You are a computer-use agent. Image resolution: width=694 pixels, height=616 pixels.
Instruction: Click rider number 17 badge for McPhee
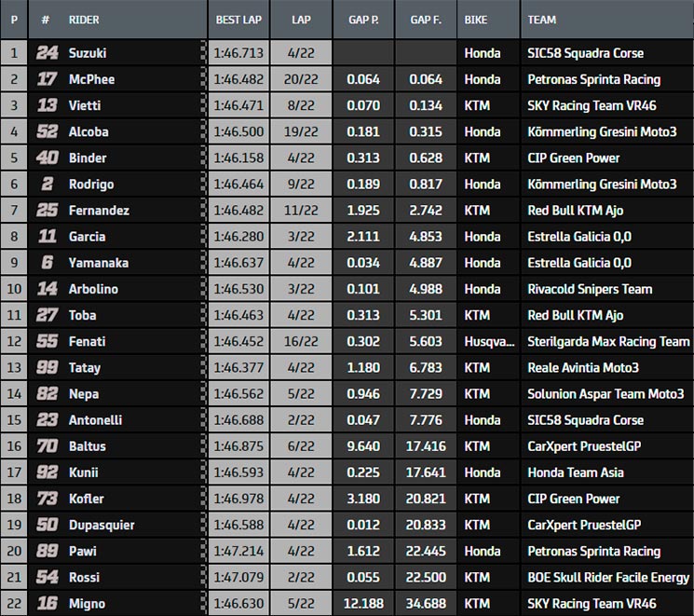(47, 79)
